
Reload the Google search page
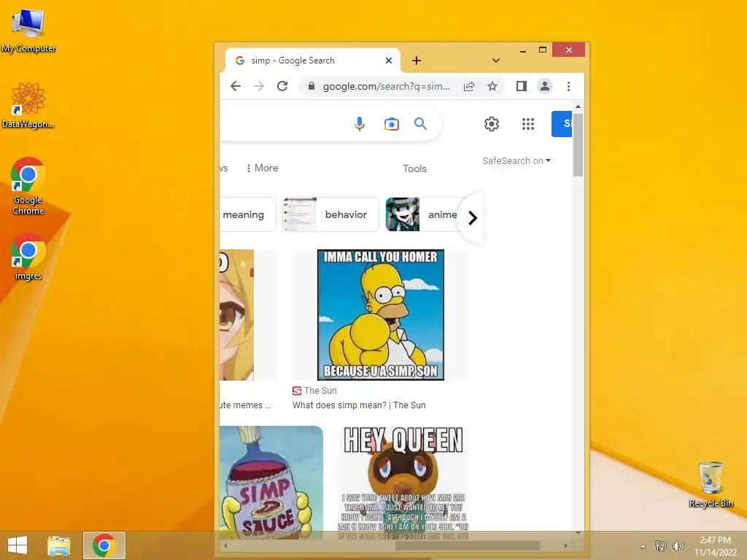click(282, 86)
